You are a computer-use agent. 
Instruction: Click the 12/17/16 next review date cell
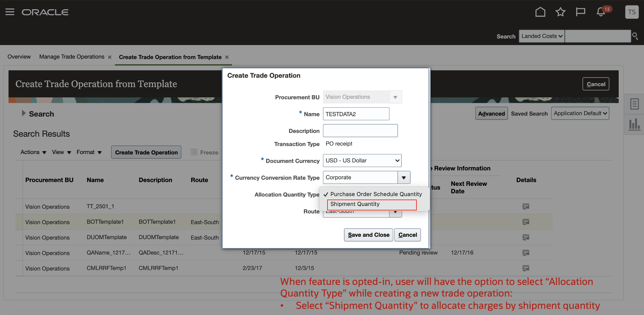(462, 252)
